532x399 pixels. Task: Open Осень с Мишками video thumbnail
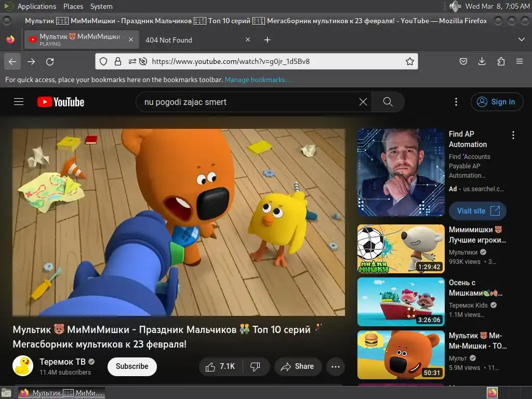pyautogui.click(x=401, y=302)
